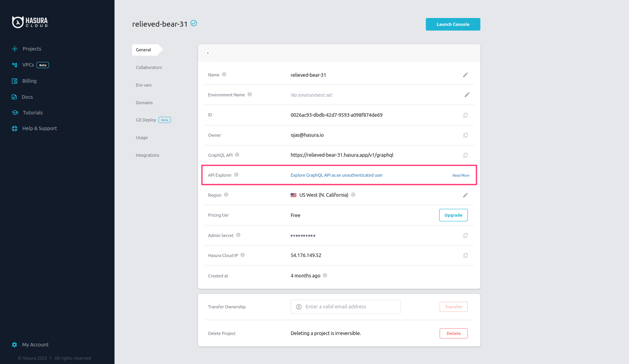
Task: Copy the Admin Secret
Action: 465,235
